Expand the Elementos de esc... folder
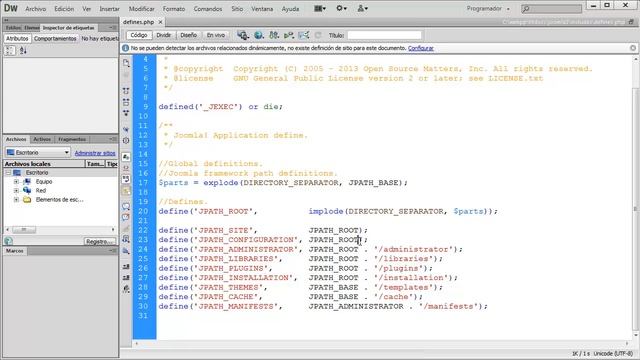The width and height of the screenshot is (640, 360). (16, 200)
